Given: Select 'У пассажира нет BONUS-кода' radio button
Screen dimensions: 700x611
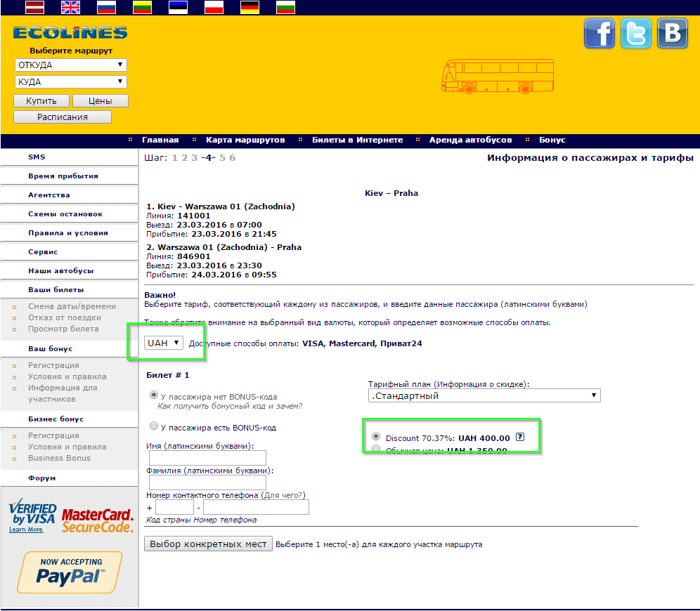Looking at the screenshot, I should click(x=154, y=395).
